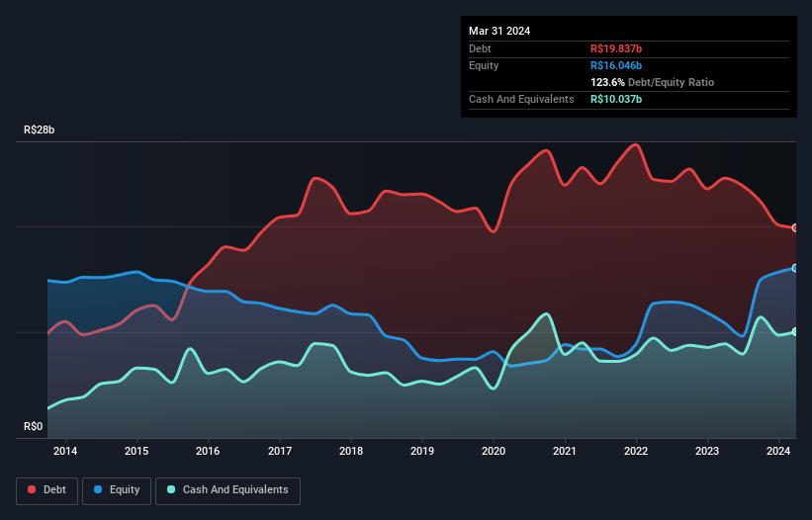
Task: Click the 2018 x-axis label
Action: click(351, 451)
